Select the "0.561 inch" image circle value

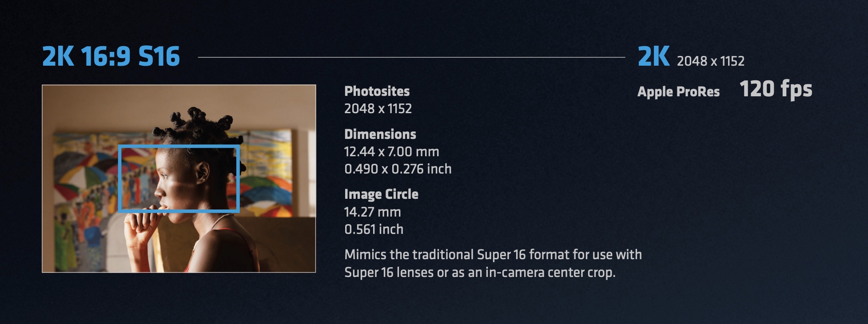tap(374, 229)
